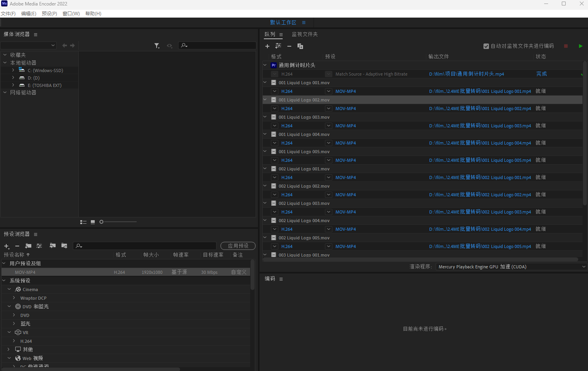The image size is (588, 371).
Task: Open 帮助(H) menu
Action: point(93,14)
